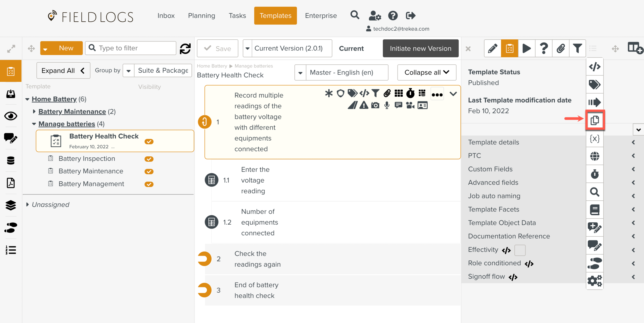Click the logout icon in header
Viewport: 644px width, 323px height.
tap(411, 16)
